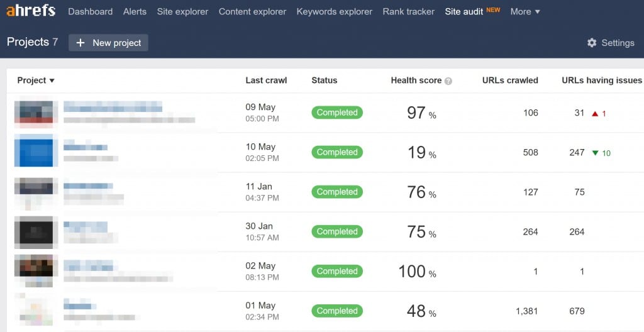Click URLs crawled value 1,381

click(527, 311)
